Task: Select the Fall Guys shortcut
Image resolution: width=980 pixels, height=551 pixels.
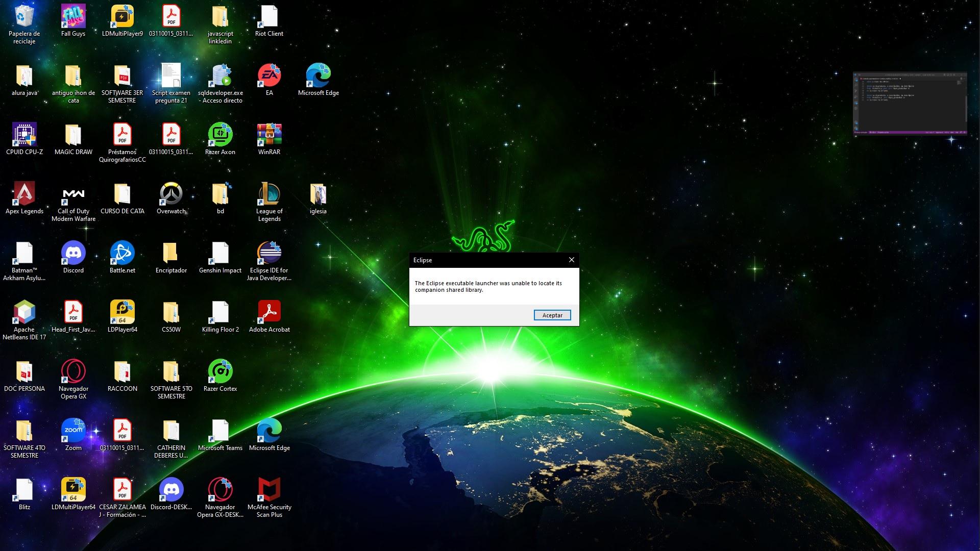Action: 73,20
